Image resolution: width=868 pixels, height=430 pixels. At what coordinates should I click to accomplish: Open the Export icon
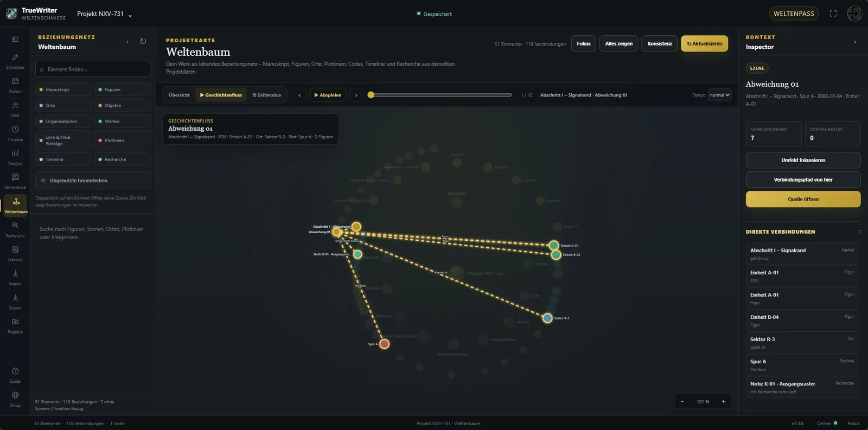click(15, 297)
